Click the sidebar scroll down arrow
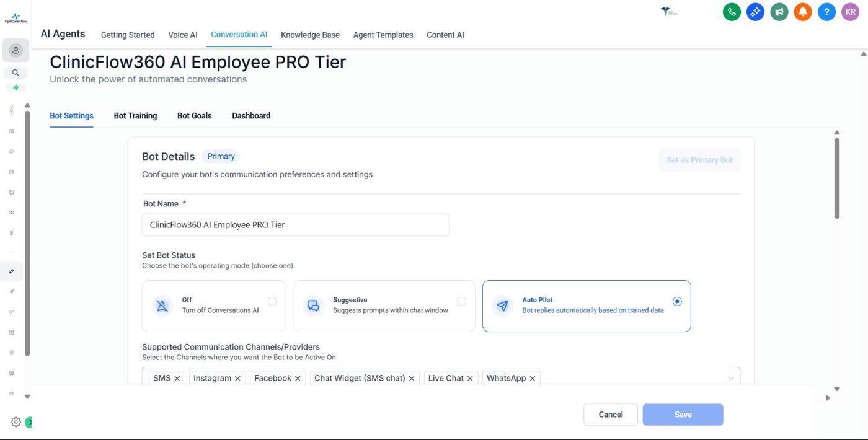Viewport: 868px width, 440px height. click(x=27, y=396)
